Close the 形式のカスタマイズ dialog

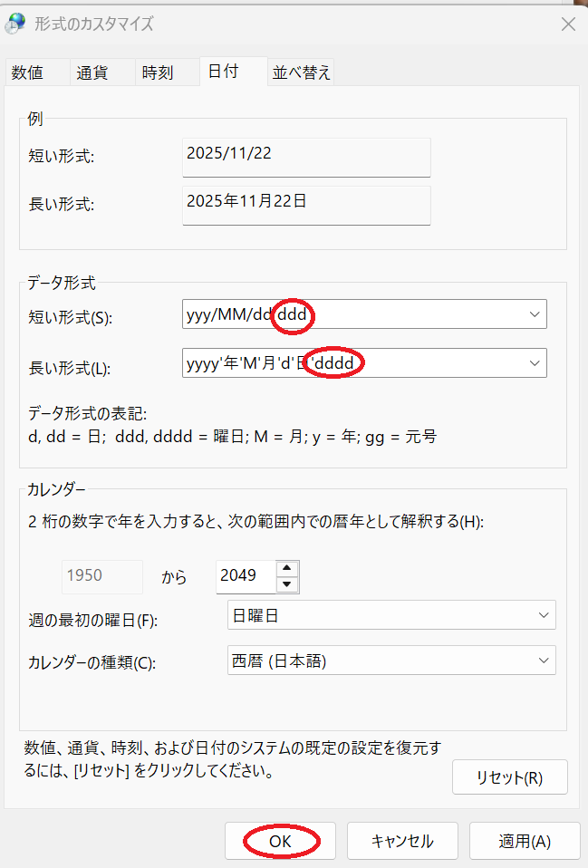point(568,24)
